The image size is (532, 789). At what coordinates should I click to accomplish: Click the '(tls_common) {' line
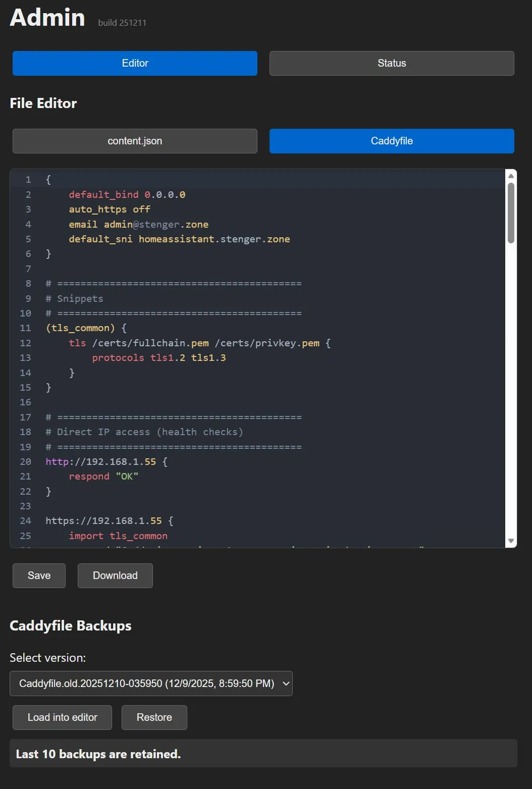(x=86, y=328)
